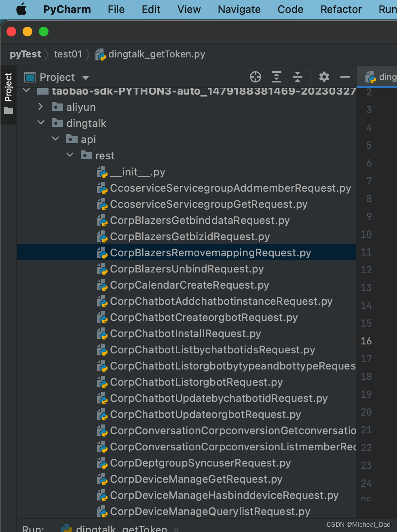The height and width of the screenshot is (532, 397).
Task: Click the Python icon of CorpCalendarCreateRequest.py
Action: (102, 285)
